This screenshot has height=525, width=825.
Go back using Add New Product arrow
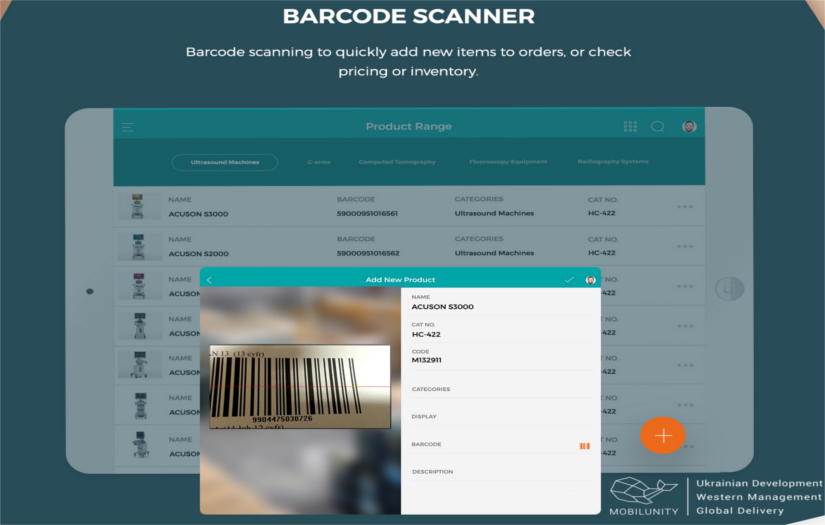[209, 280]
